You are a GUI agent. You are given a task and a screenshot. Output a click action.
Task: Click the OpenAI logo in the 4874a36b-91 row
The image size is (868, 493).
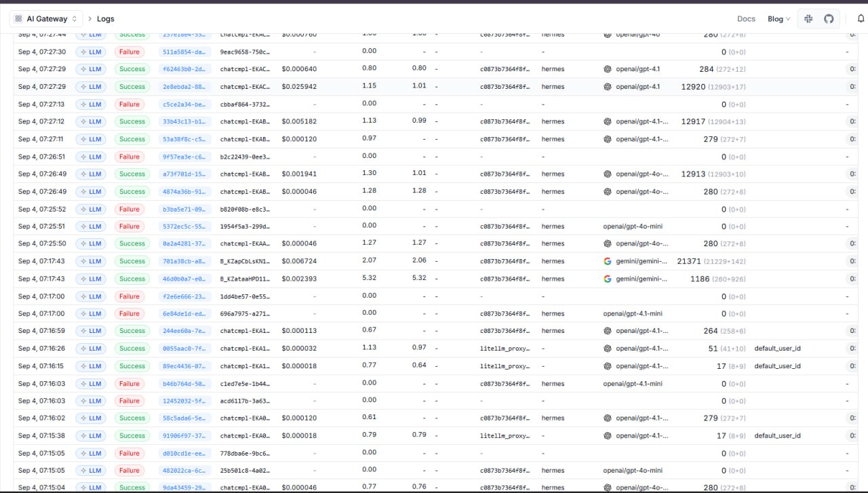(608, 192)
